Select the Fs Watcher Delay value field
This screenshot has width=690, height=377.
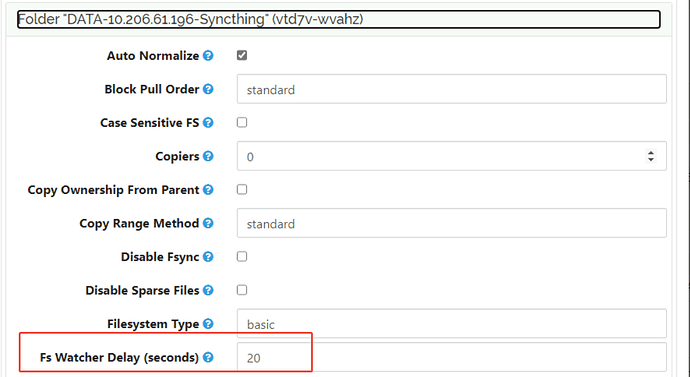click(x=451, y=357)
